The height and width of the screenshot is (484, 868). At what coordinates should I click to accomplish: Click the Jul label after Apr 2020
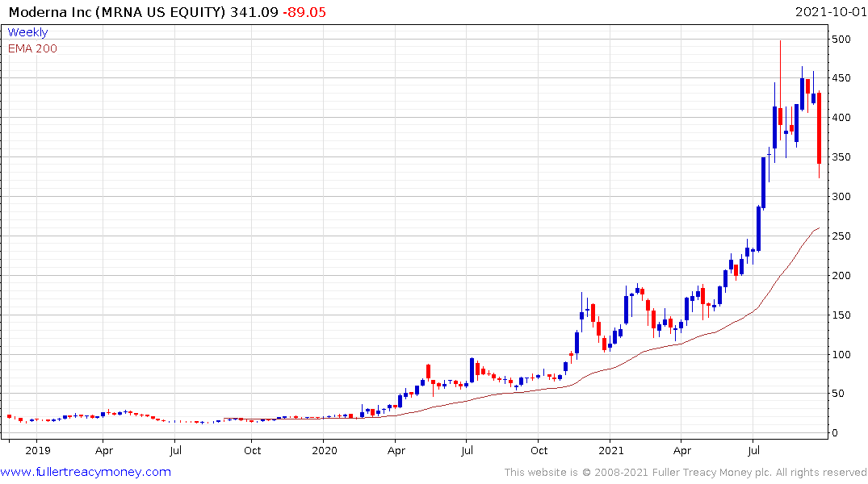(x=468, y=450)
